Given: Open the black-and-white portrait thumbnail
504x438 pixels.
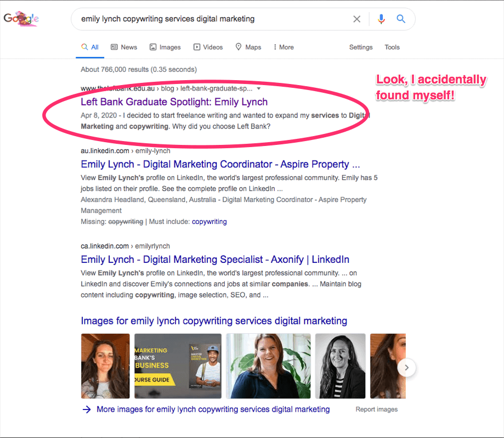Looking at the screenshot, I should pyautogui.click(x=341, y=366).
